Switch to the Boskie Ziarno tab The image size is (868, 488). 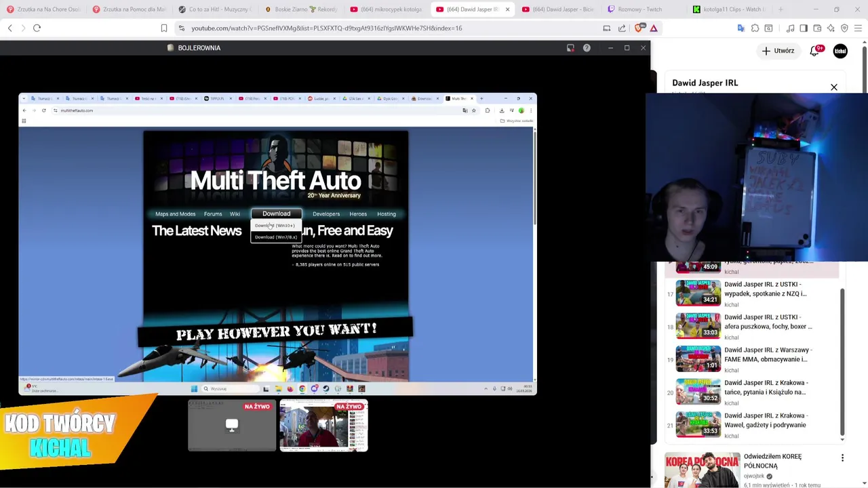[300, 9]
